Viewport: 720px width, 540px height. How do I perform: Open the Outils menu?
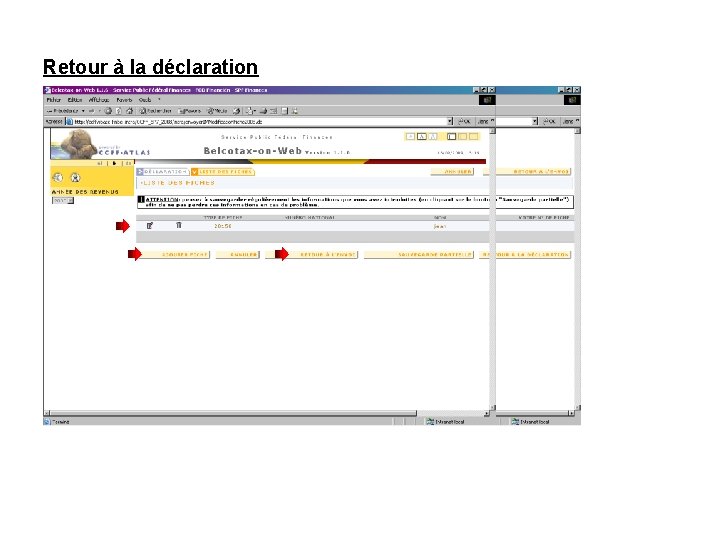click(x=145, y=100)
